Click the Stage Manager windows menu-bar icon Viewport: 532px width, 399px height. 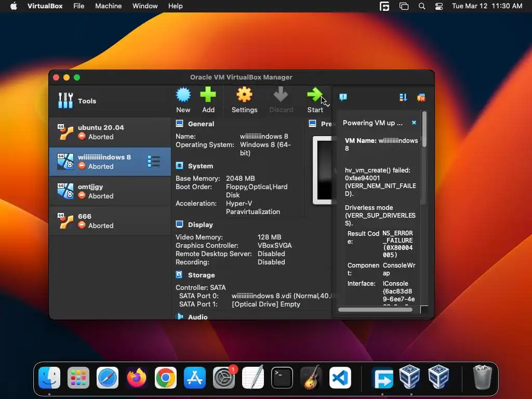[404, 6]
